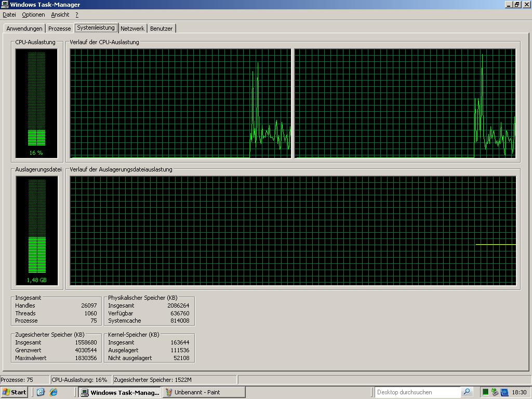Click the first quick launch icon beside Start
The image size is (532, 399).
coord(41,392)
